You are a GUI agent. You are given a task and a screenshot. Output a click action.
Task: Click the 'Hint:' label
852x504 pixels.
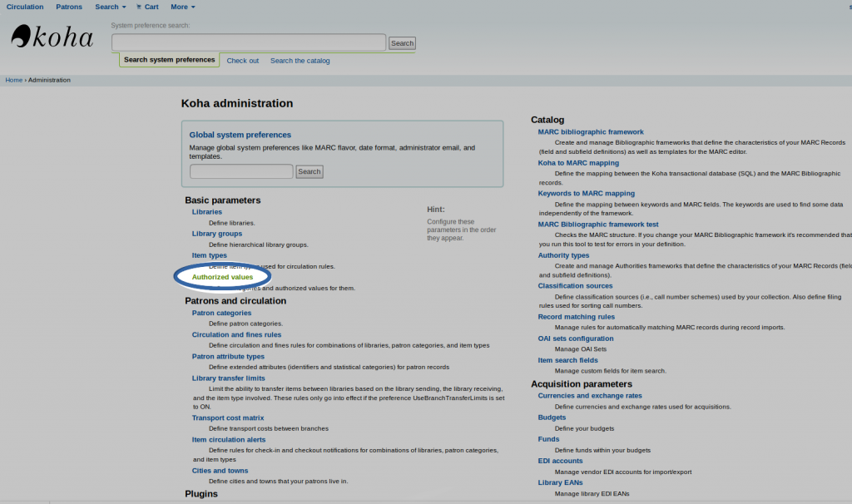436,210
